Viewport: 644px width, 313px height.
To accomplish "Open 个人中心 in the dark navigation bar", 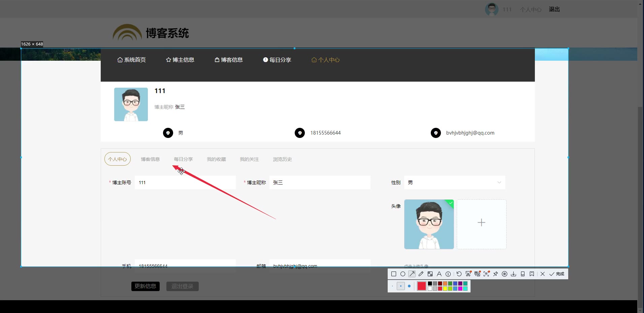I will (x=325, y=60).
